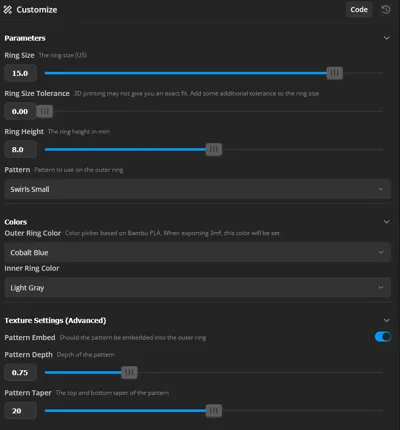
Task: Toggle the Pattern Embed switch off
Action: [383, 337]
